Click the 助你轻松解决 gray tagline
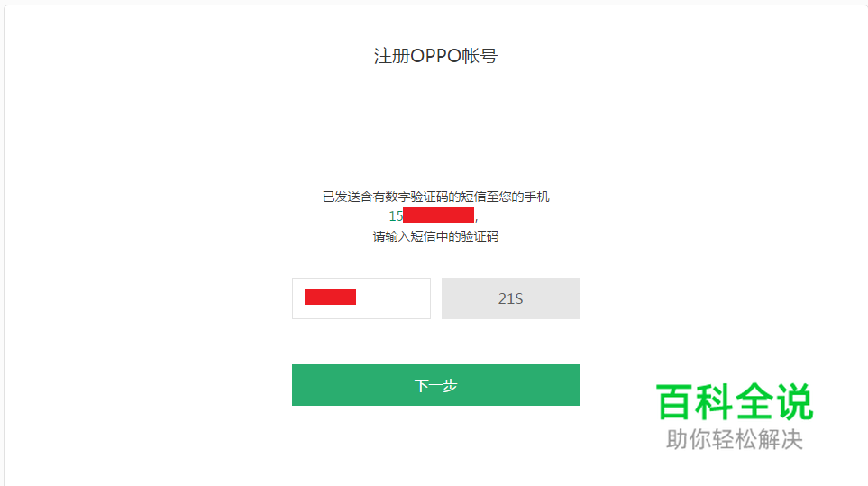The image size is (868, 486). pyautogui.click(x=734, y=439)
